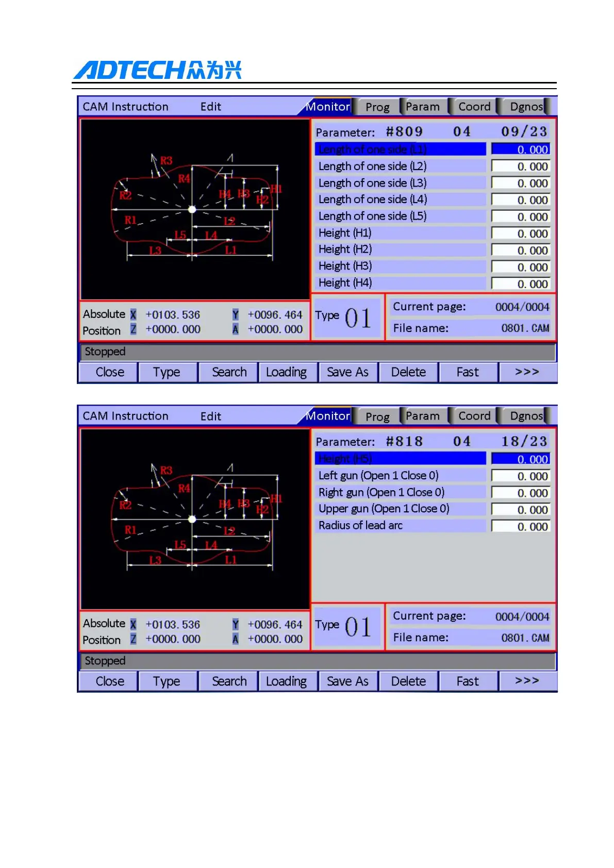The image size is (614, 868).
Task: Click X position +0103.536 in upper screen
Action: pos(173,314)
